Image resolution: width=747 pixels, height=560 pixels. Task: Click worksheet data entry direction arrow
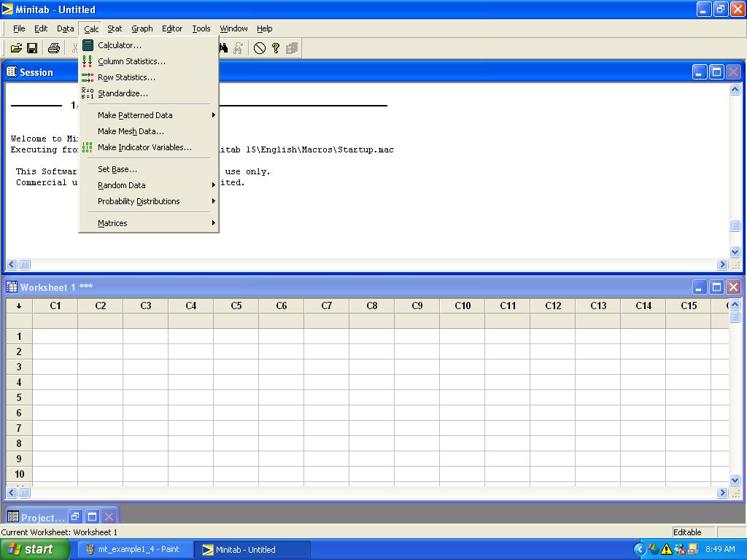tap(19, 306)
